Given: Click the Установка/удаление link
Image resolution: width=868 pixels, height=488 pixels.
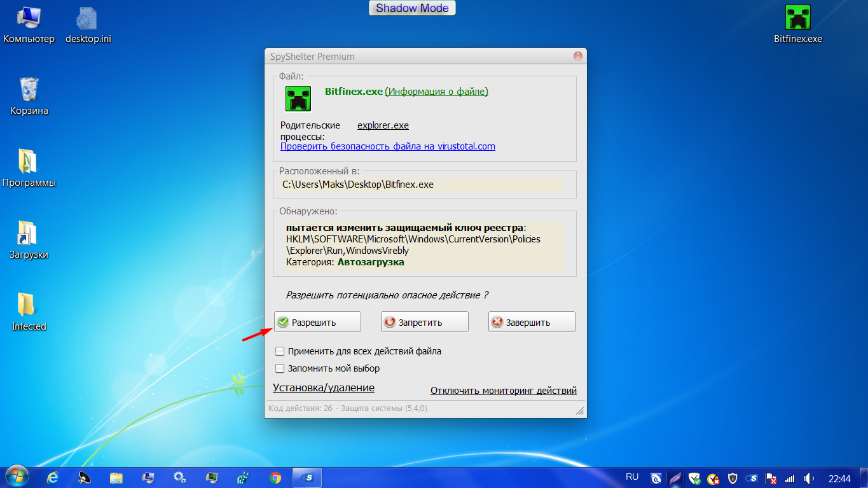Looking at the screenshot, I should (x=324, y=387).
